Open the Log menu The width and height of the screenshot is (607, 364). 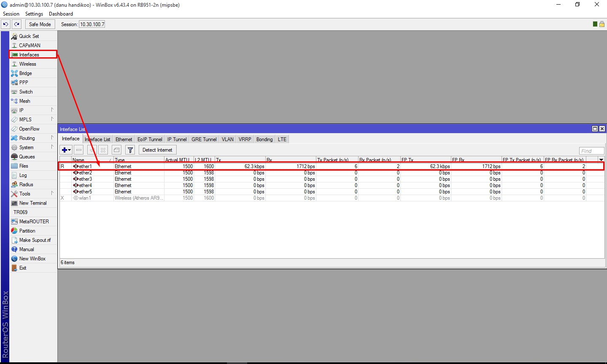coord(33,175)
